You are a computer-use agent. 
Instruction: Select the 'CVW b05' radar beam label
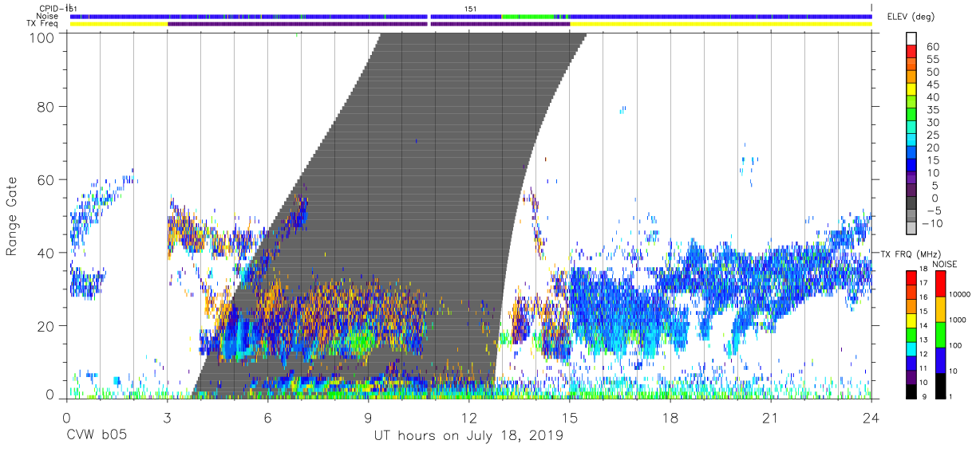97,436
